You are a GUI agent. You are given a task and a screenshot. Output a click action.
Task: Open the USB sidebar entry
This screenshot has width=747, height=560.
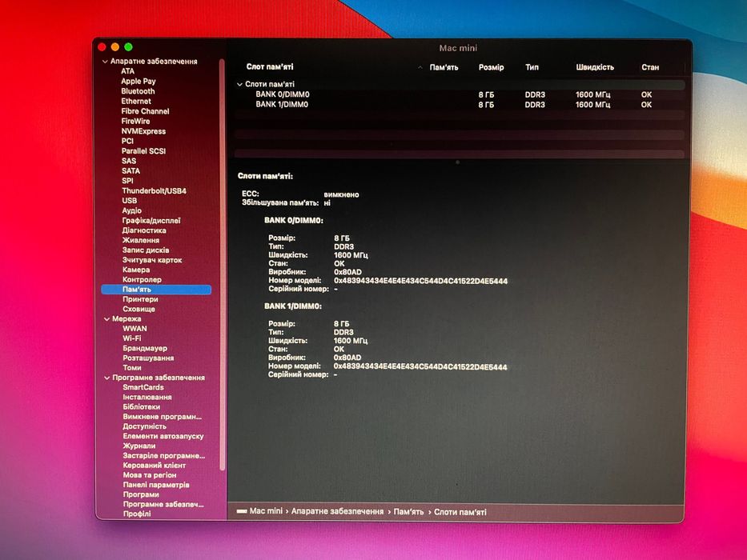click(129, 201)
